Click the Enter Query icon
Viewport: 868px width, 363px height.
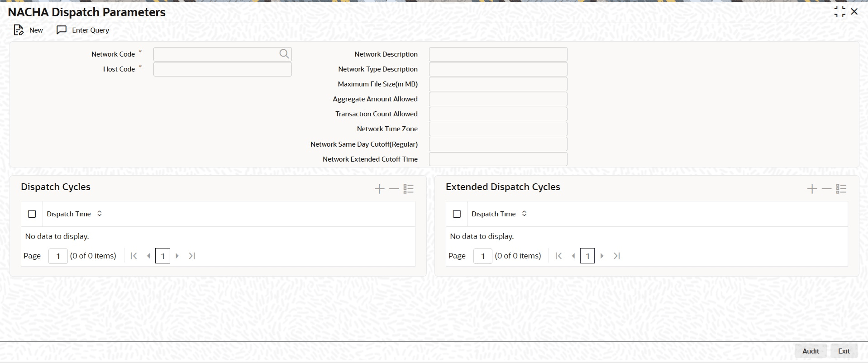62,30
